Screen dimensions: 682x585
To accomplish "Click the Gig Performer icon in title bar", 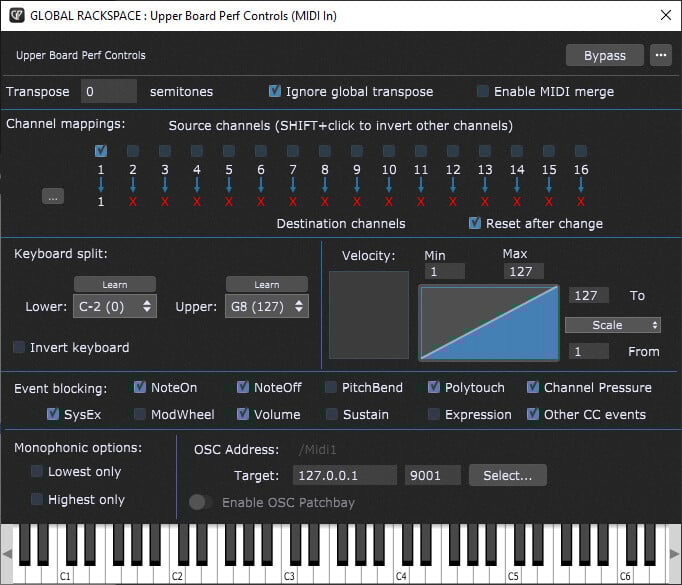I will pyautogui.click(x=14, y=15).
